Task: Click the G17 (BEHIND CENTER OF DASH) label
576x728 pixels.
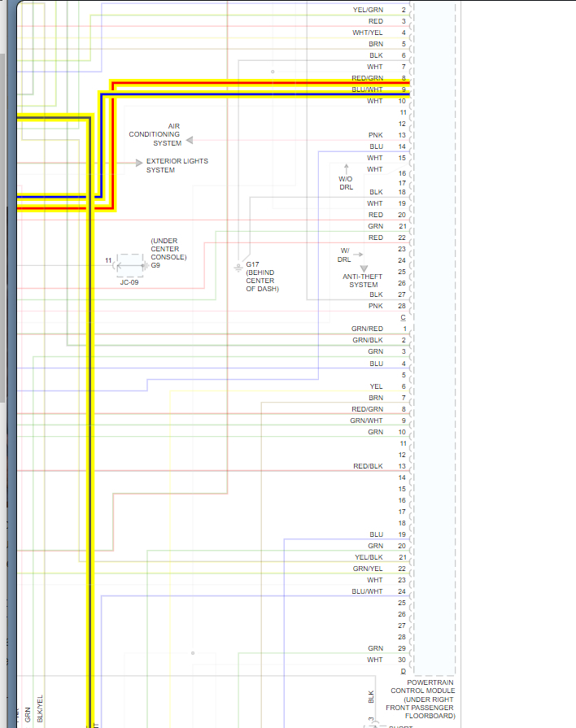Action: pos(262,277)
